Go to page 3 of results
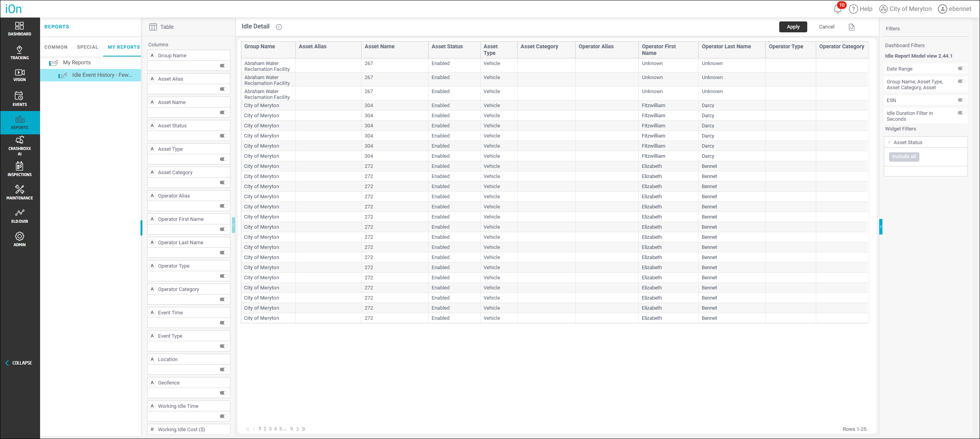 click(270, 429)
